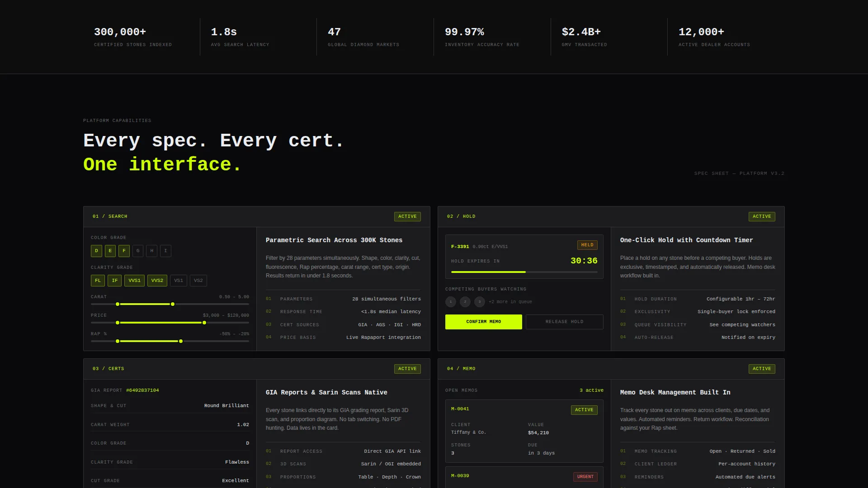The height and width of the screenshot is (488, 868).
Task: Click competing buyer avatar 3
Action: 480,302
